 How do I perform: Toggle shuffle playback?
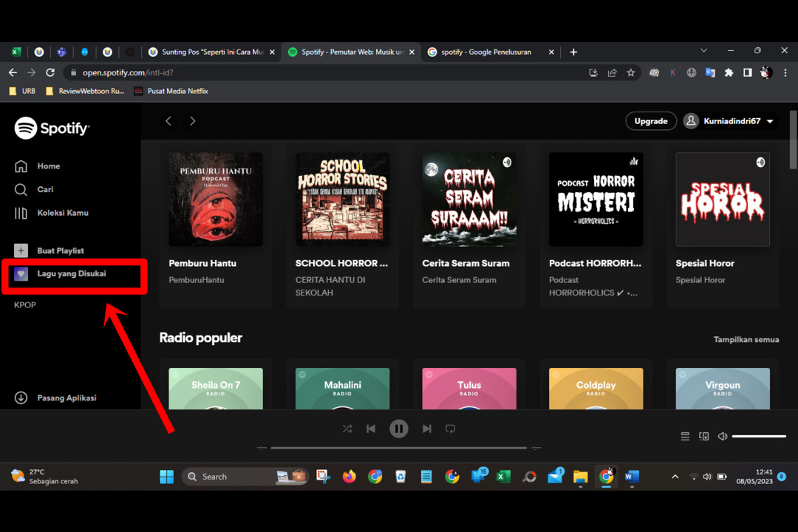point(347,429)
